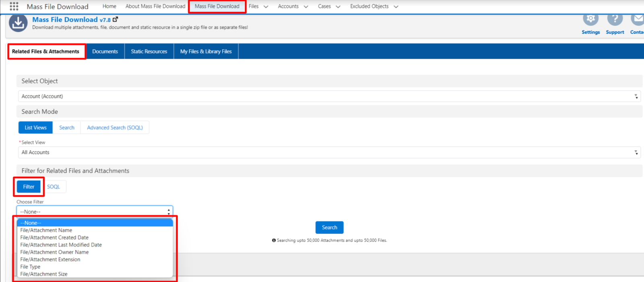Choose File/Attachment Extension option
This screenshot has height=282, width=644.
pyautogui.click(x=95, y=259)
